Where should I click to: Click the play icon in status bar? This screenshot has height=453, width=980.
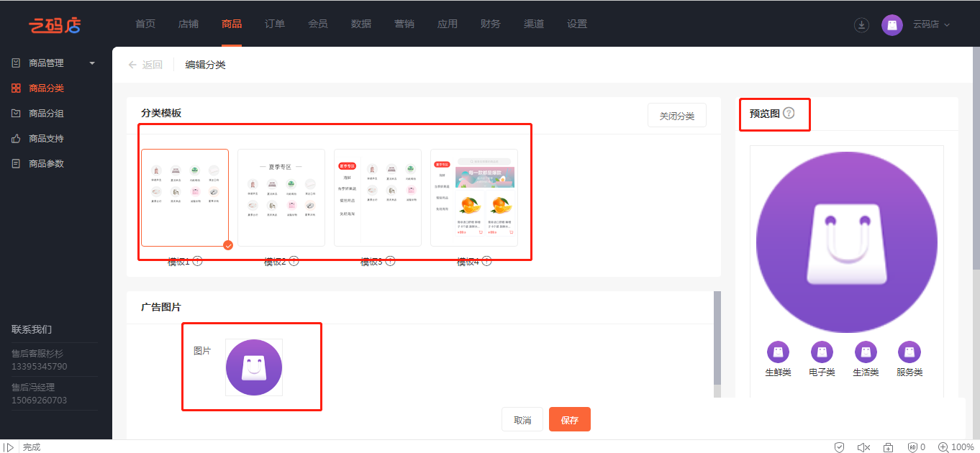pos(9,447)
